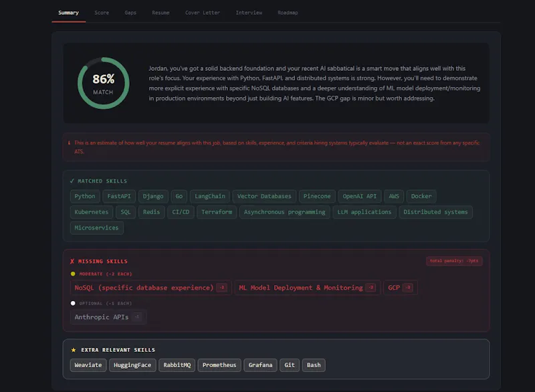Click the "This is an estimate" disclaimer text

pyautogui.click(x=277, y=147)
